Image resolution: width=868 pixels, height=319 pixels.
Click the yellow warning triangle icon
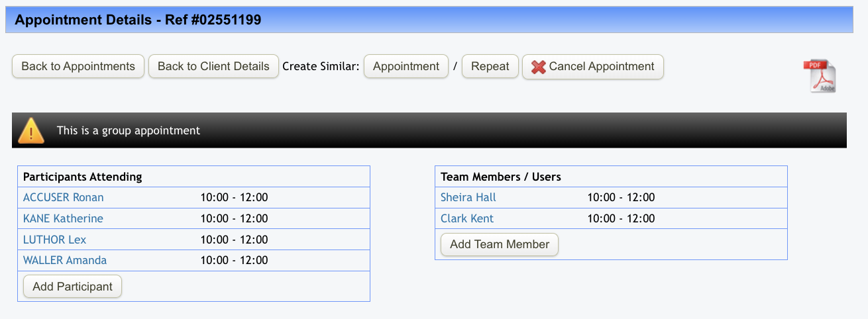click(31, 130)
